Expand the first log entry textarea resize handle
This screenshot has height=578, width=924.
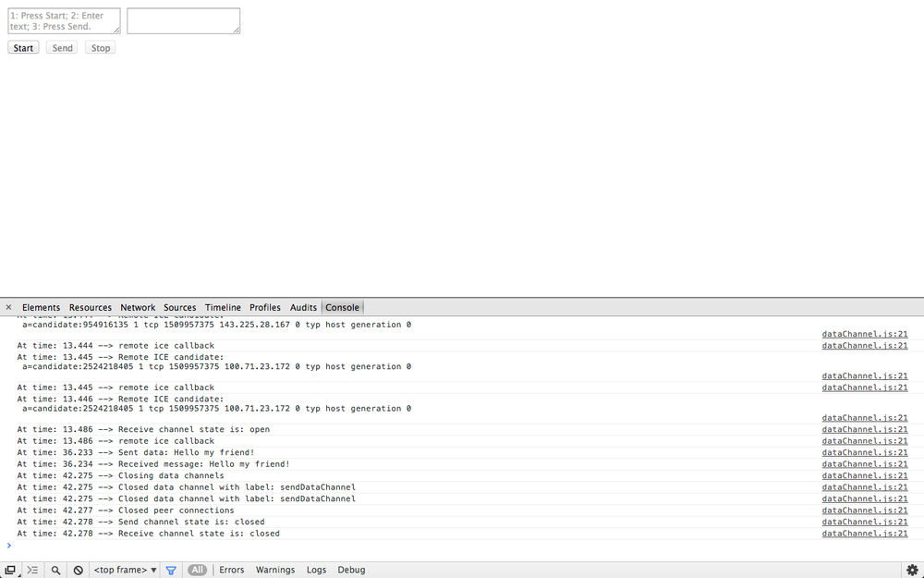[116, 31]
